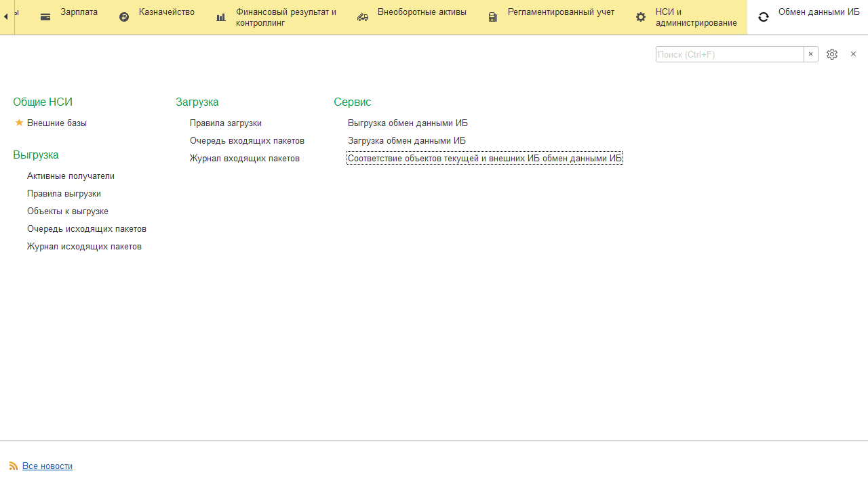
Task: Open Правила загрузки
Action: (226, 123)
